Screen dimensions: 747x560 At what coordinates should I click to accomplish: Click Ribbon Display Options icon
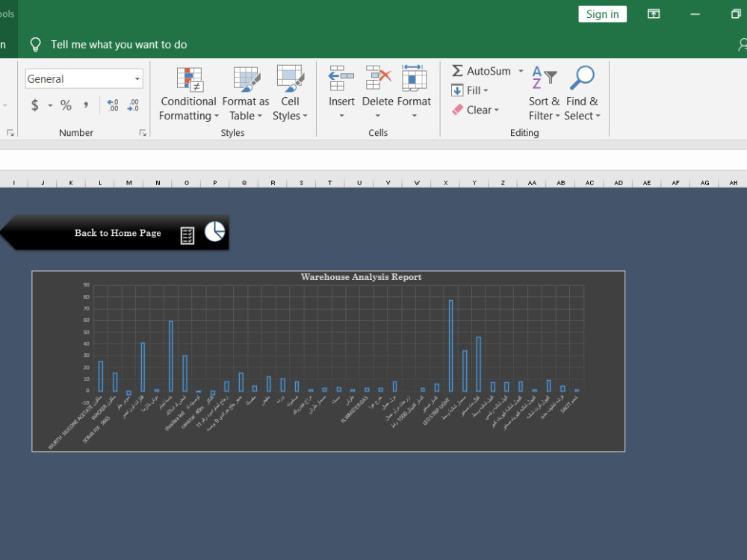[654, 13]
